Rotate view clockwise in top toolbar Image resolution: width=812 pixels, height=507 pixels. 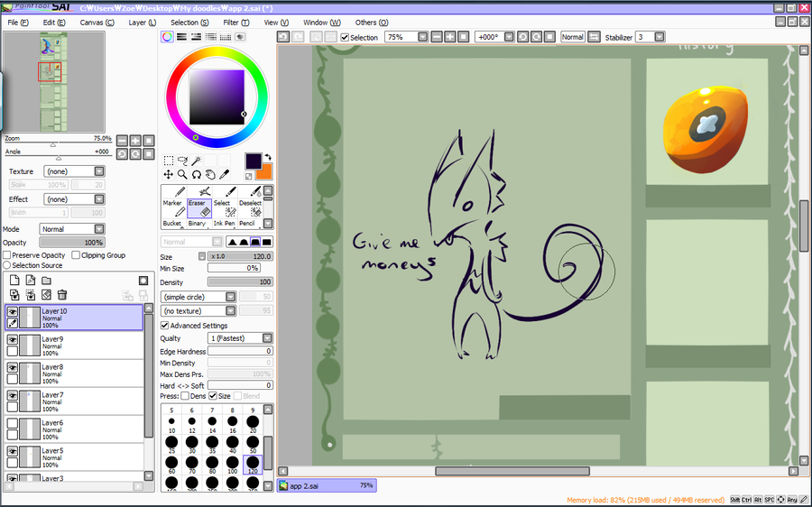(537, 37)
